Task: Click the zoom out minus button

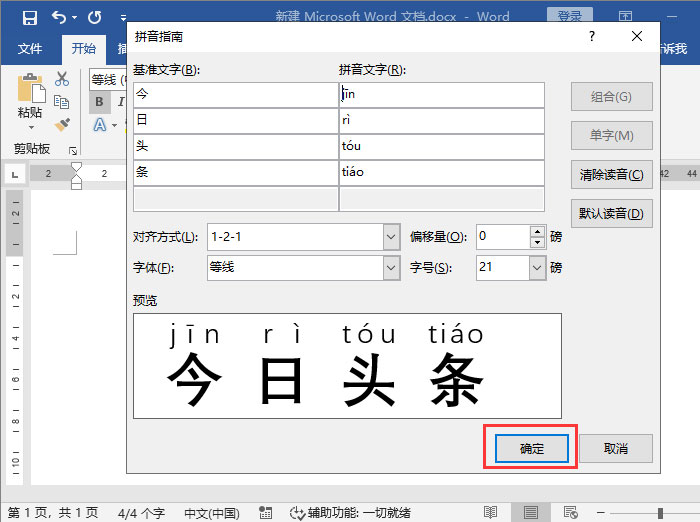Action: pos(601,513)
